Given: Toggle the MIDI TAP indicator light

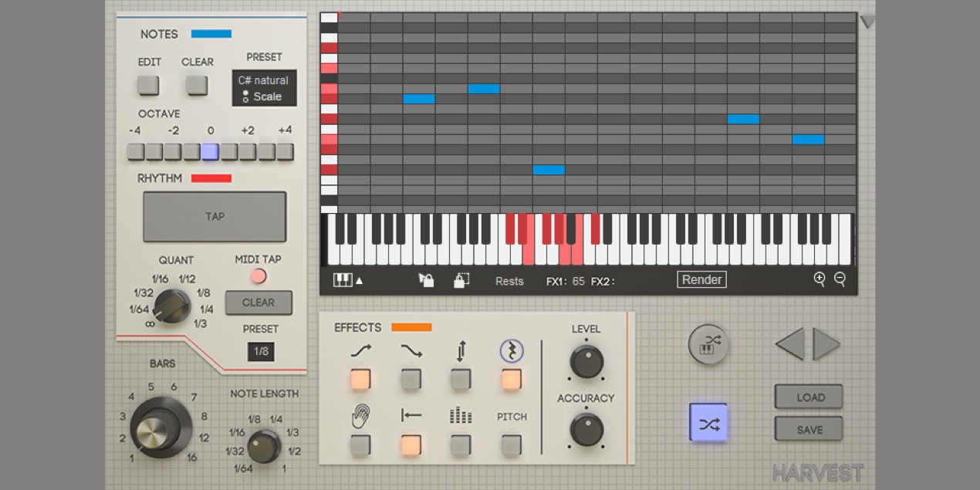Looking at the screenshot, I should coord(259,276).
